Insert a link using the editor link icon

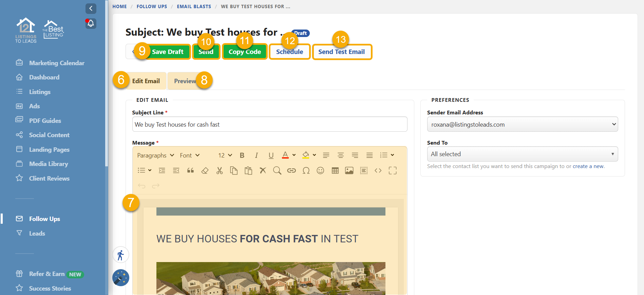[x=291, y=170]
